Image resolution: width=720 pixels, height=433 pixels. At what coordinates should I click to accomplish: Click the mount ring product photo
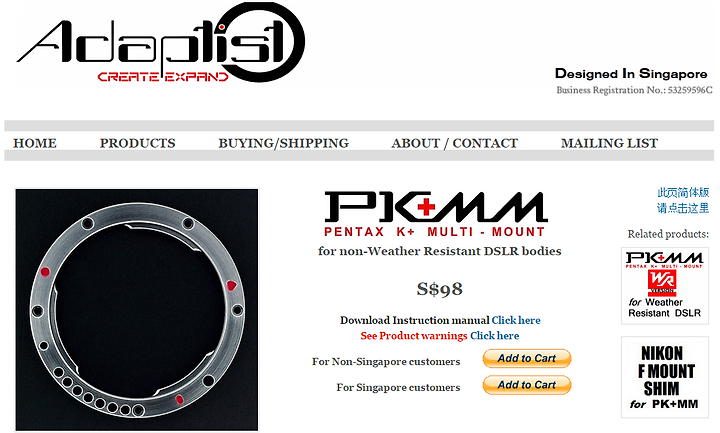(137, 309)
